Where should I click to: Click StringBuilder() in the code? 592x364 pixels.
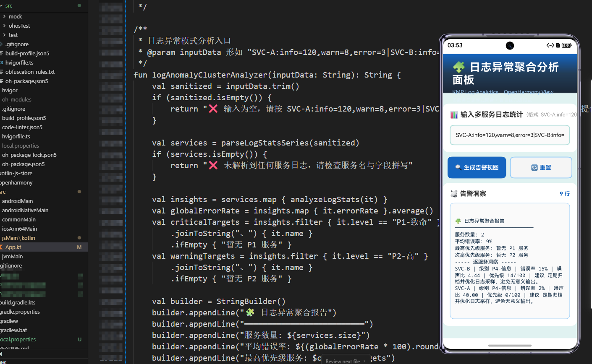pyautogui.click(x=251, y=302)
